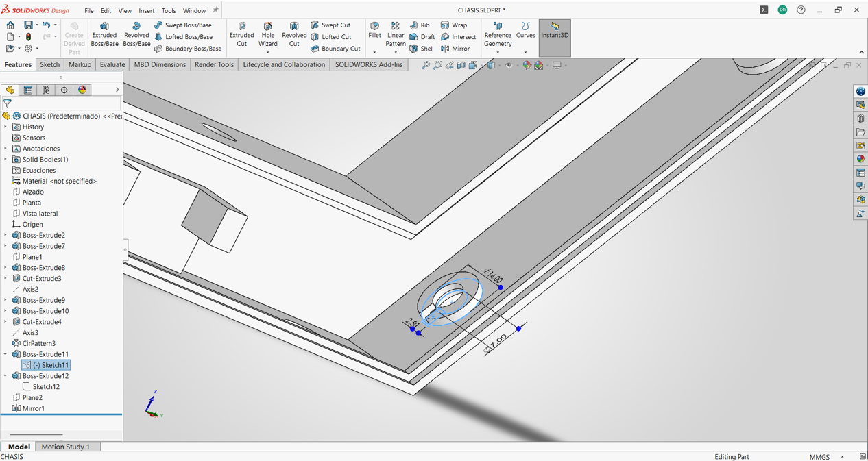Expand the History folder
The image size is (868, 461).
click(5, 127)
